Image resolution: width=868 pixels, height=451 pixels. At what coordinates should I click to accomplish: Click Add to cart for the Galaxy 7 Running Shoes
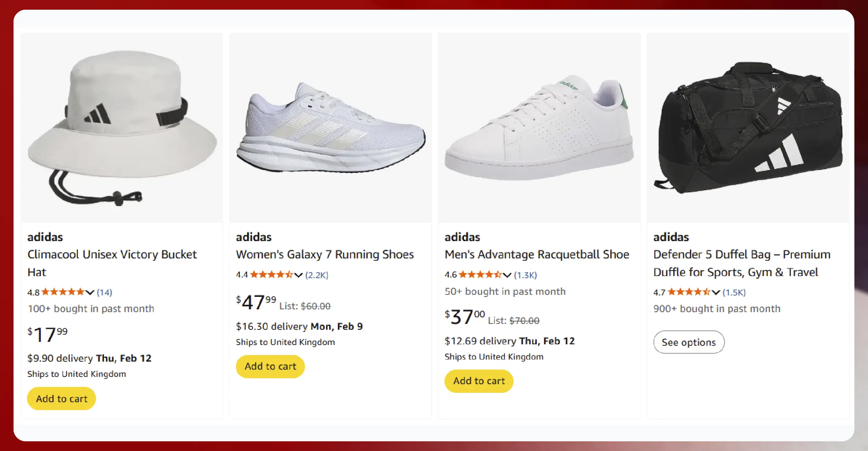point(270,366)
